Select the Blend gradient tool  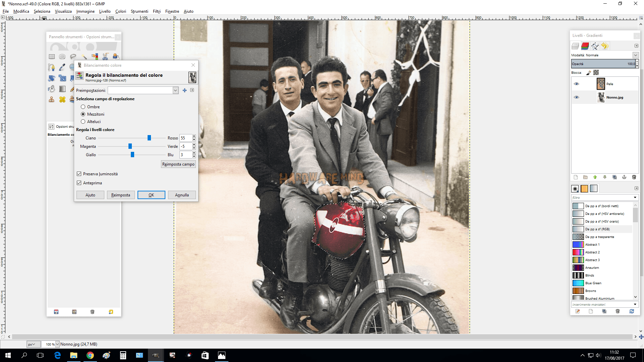point(62,89)
